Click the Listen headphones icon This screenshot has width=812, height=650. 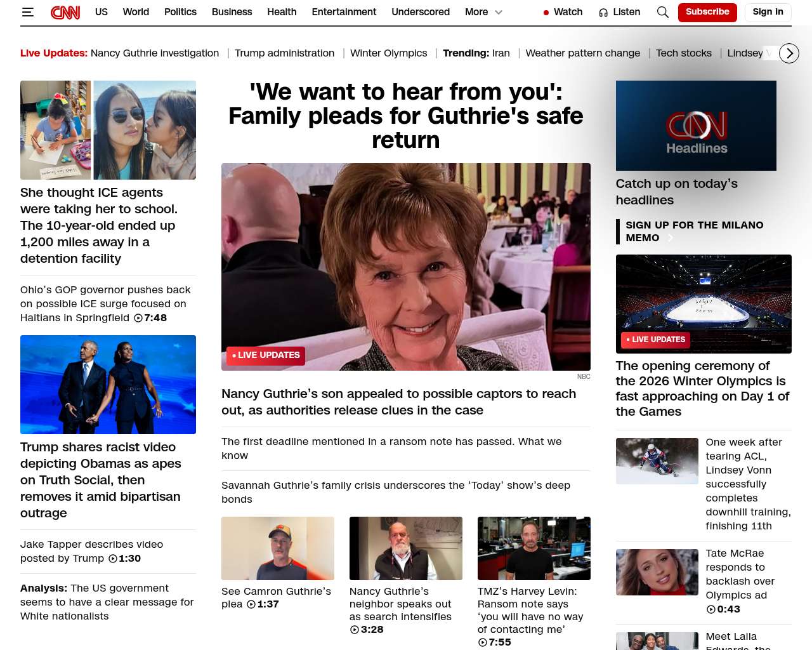tap(603, 13)
